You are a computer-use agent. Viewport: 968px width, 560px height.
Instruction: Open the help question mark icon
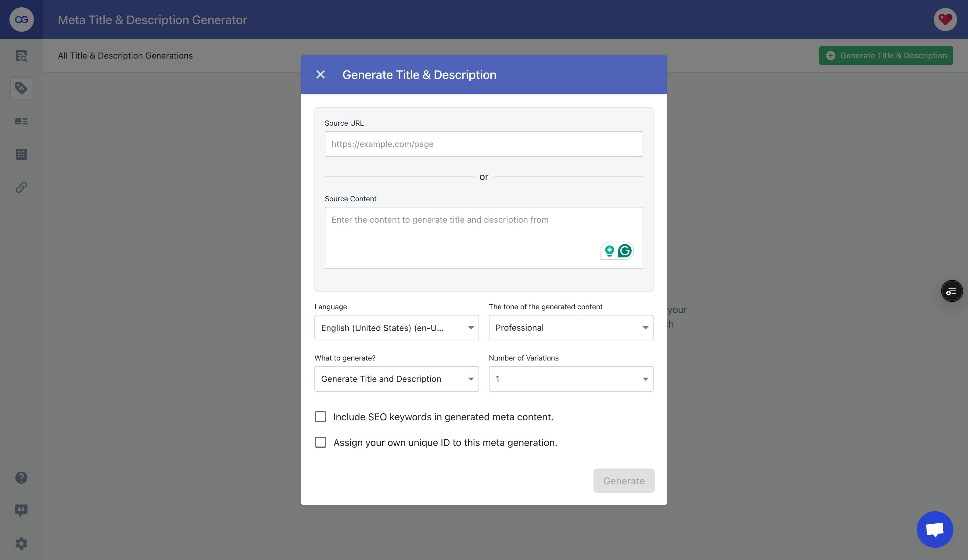[22, 477]
